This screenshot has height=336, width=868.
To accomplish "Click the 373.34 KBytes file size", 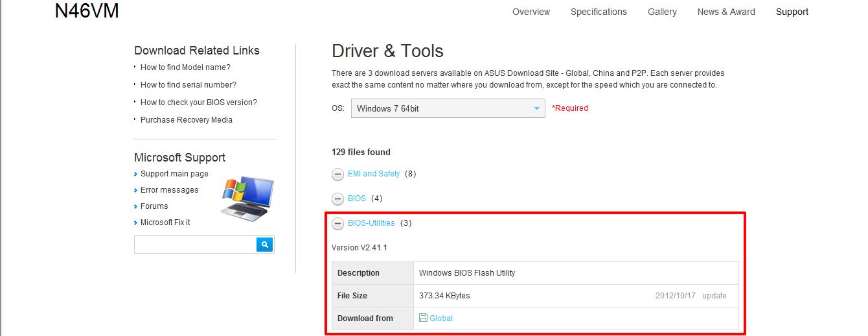I will click(444, 296).
